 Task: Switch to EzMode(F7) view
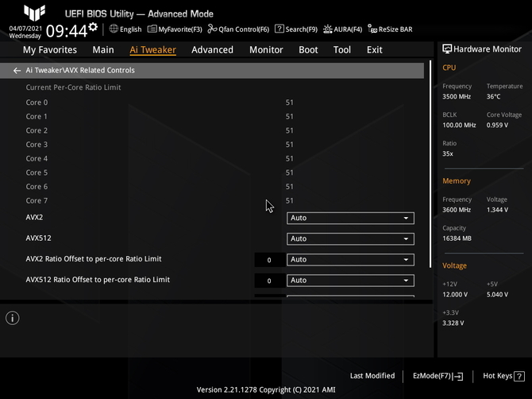438,376
